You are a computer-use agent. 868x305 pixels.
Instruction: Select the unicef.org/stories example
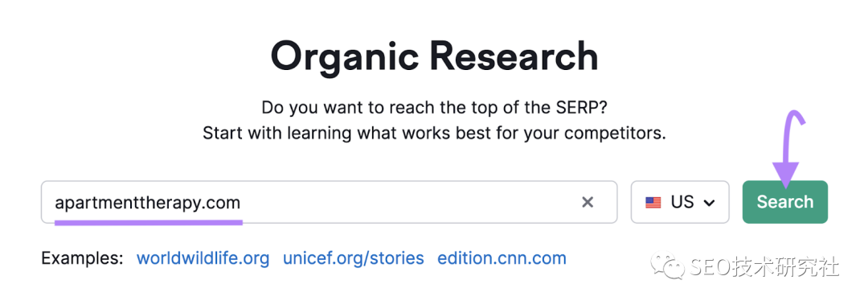click(x=353, y=258)
